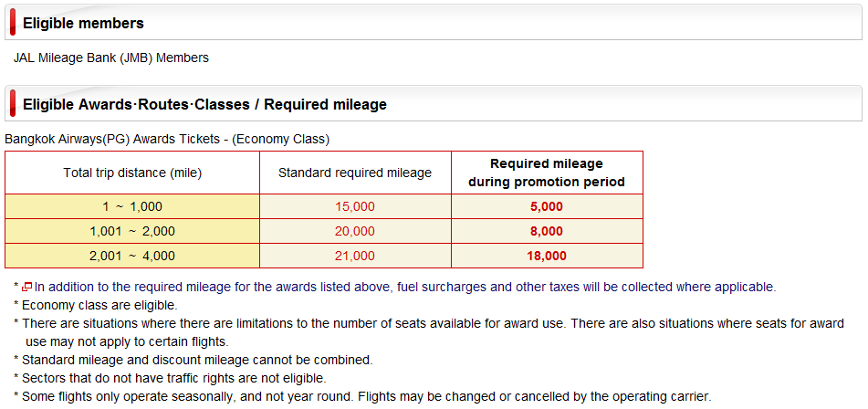Screen dimensions: 868x409
Task: Select the Required mileage during promotion period header
Action: [547, 173]
